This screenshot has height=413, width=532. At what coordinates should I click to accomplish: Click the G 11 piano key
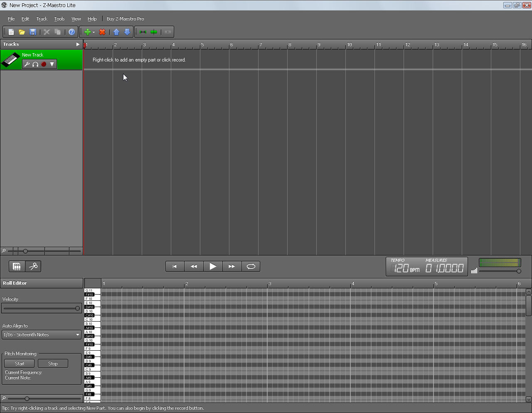(x=92, y=290)
